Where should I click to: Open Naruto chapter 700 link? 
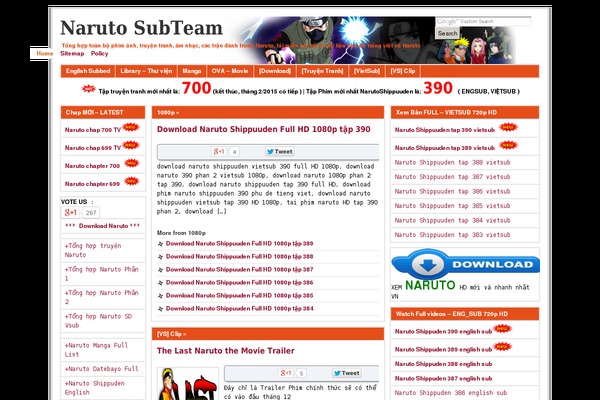(x=92, y=166)
